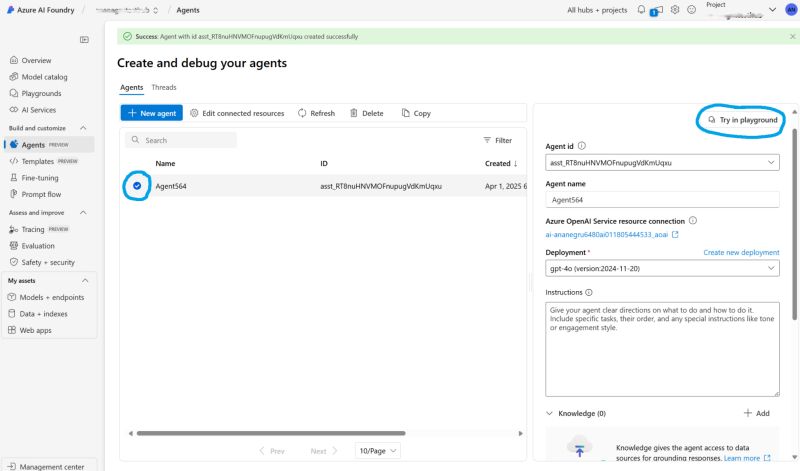Click the right scroll arrow of agents table
The width and height of the screenshot is (800, 471).
click(x=520, y=433)
